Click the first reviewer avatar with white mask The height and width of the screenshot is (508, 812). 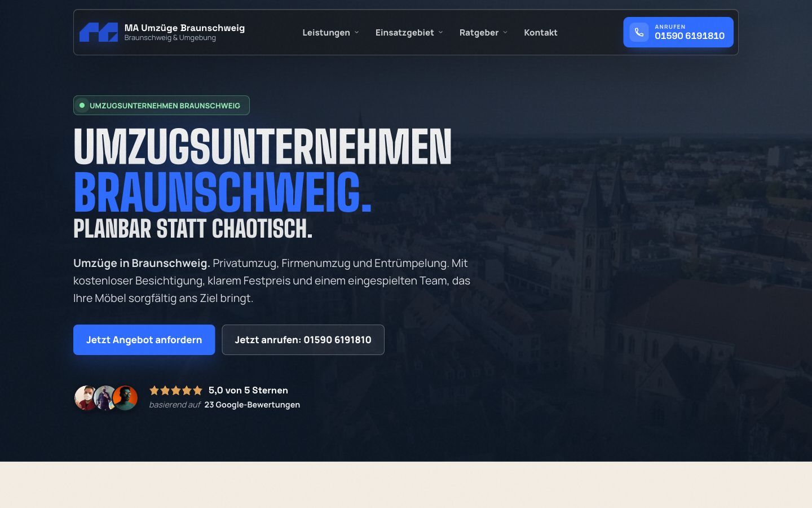coord(86,398)
